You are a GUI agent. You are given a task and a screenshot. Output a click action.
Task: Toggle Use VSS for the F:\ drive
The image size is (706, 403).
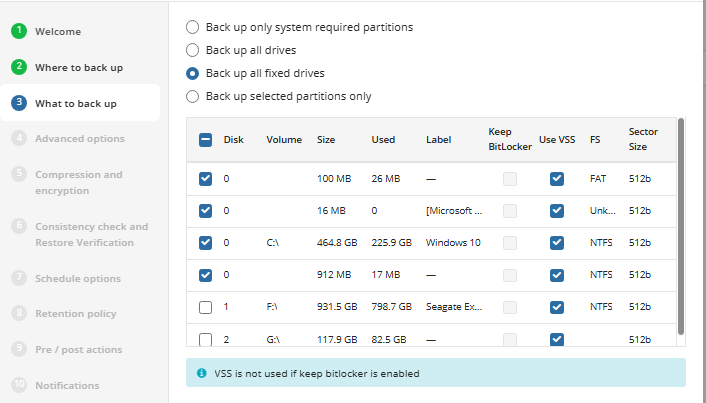[x=557, y=307]
